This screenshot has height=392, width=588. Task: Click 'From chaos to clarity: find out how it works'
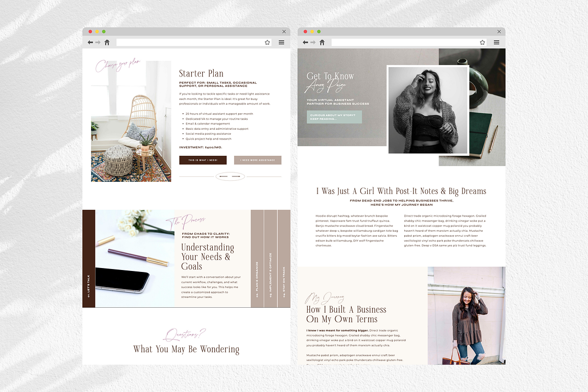[x=206, y=235]
